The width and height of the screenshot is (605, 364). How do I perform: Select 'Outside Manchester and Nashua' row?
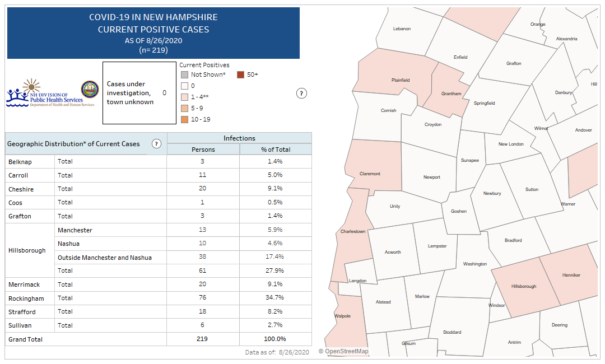pos(105,258)
